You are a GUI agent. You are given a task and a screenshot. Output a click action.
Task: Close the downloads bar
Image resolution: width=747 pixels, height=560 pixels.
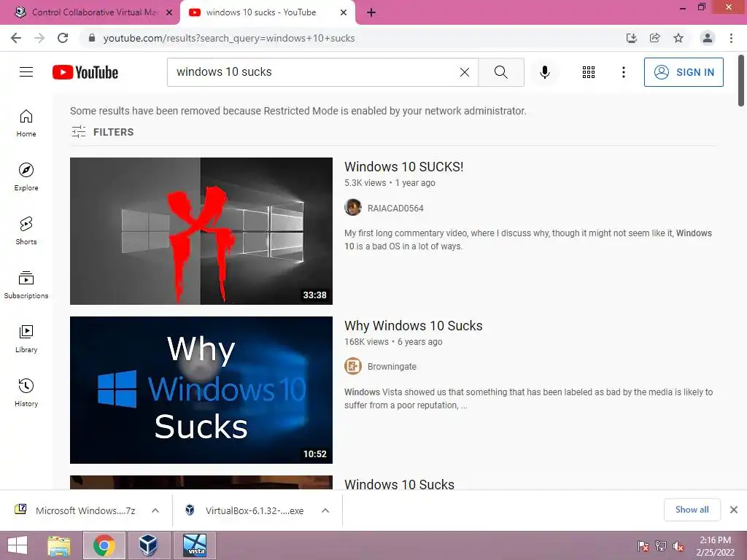(x=734, y=510)
